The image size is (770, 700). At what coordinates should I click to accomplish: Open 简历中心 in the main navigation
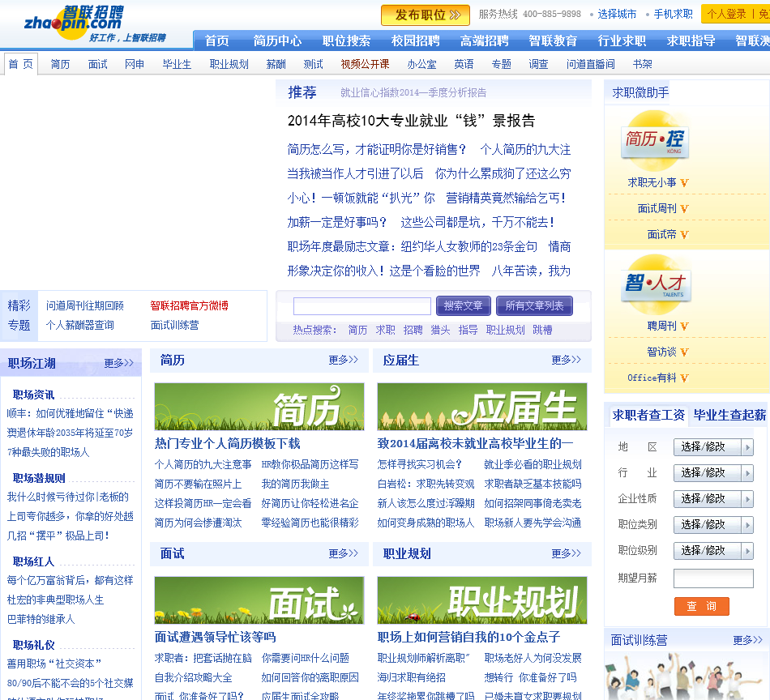coord(277,41)
